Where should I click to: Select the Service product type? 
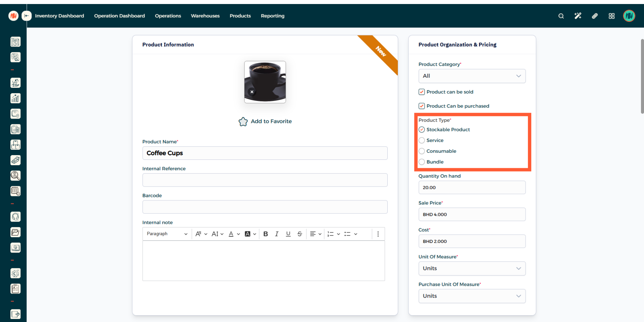pos(422,140)
